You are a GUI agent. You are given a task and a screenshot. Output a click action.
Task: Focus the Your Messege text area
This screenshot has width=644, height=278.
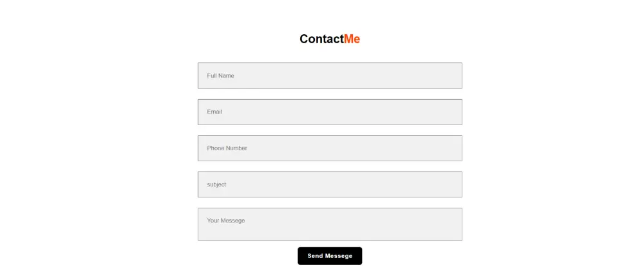pyautogui.click(x=330, y=224)
